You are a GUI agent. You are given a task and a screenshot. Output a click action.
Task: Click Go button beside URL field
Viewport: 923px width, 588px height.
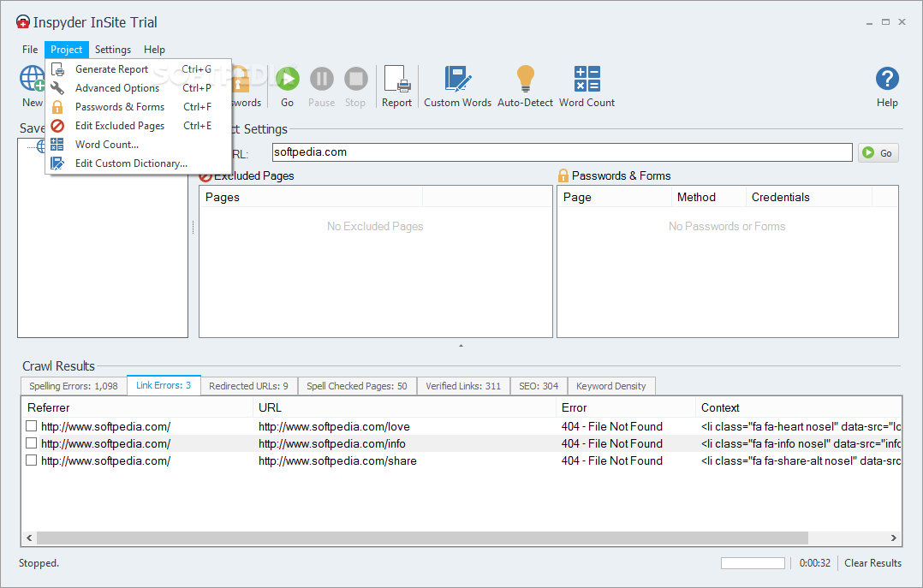pos(878,153)
